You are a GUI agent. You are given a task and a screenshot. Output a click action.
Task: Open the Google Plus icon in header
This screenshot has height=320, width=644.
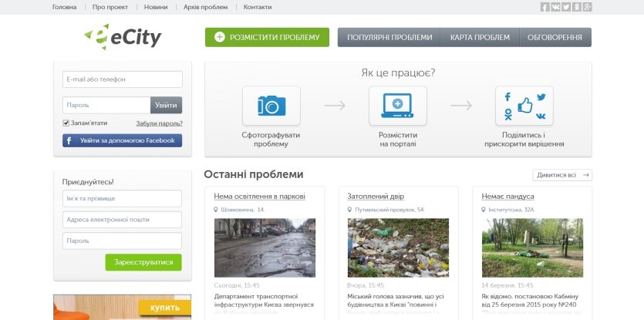pos(588,7)
